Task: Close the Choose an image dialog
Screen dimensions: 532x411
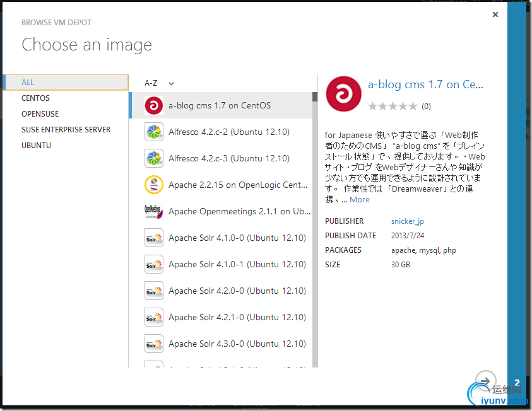Action: [495, 14]
